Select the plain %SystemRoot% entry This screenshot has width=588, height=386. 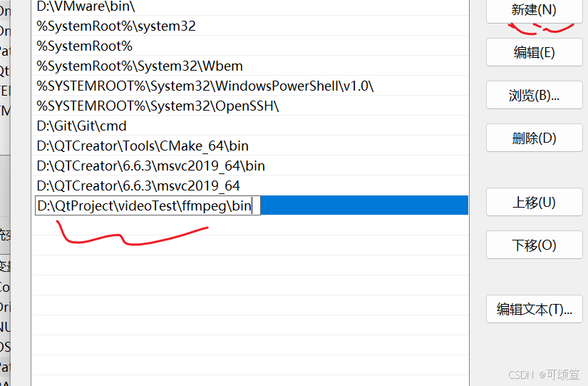tap(250, 46)
